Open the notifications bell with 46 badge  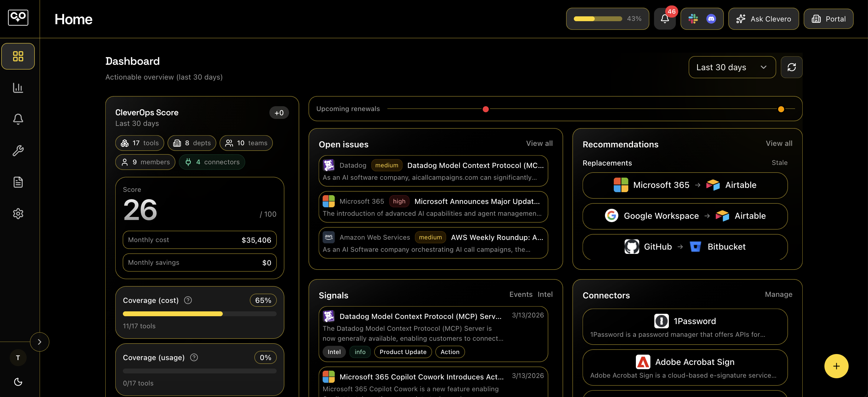pyautogui.click(x=665, y=19)
